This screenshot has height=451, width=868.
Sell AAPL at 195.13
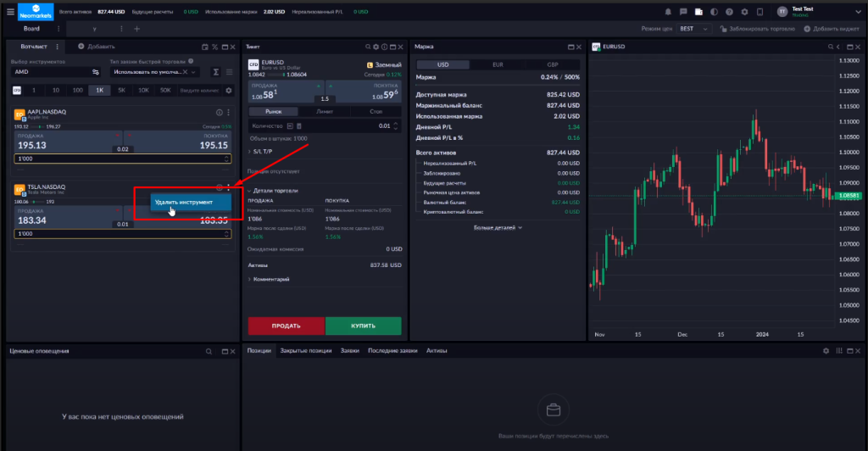[x=68, y=142]
